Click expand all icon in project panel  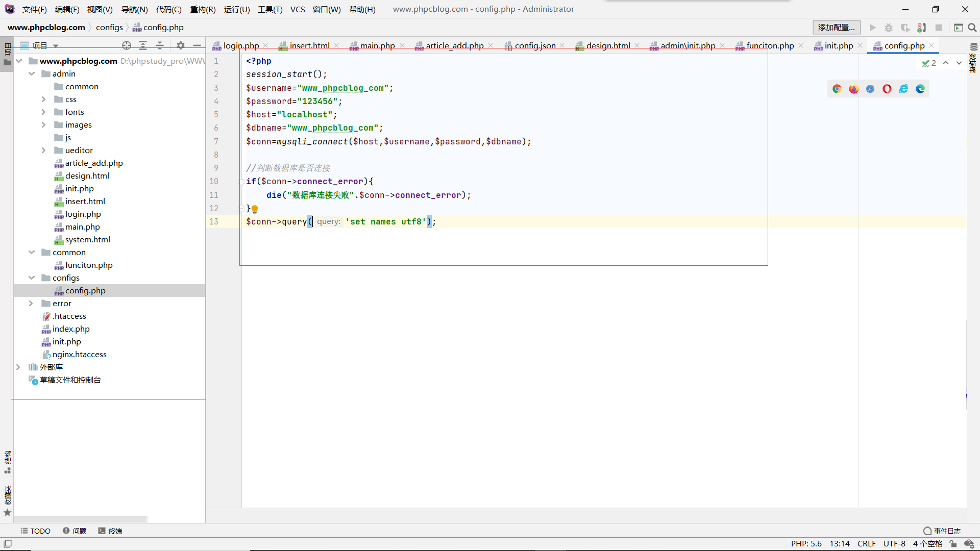(143, 45)
